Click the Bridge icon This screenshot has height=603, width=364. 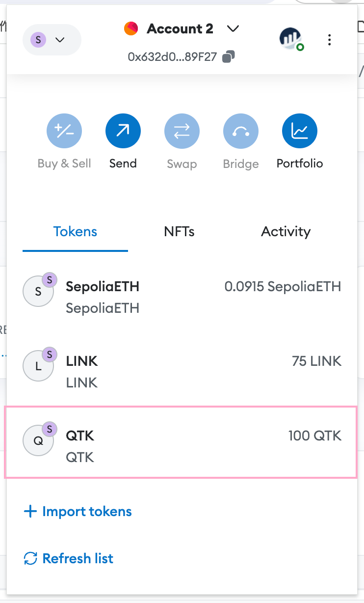241,131
